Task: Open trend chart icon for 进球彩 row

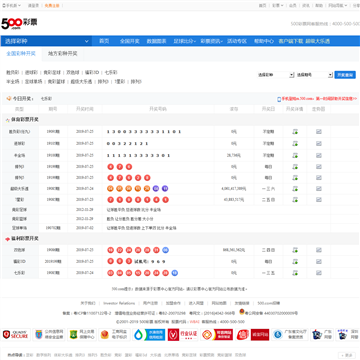Action: 319,144
